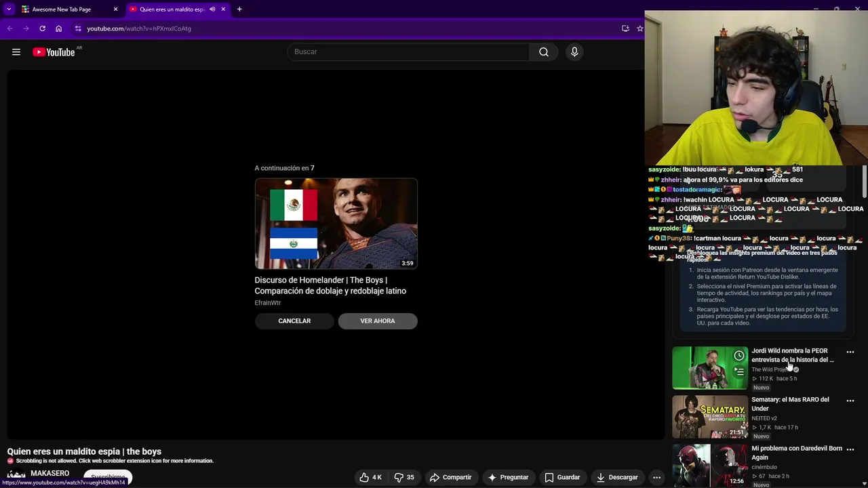Add Jordi Wild video to Watch Later clock

(x=739, y=356)
